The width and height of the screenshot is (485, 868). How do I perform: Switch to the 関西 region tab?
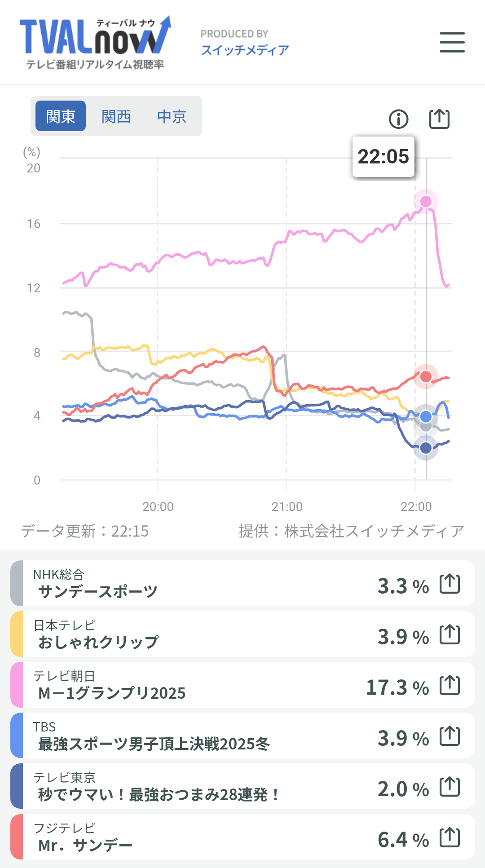click(x=116, y=116)
